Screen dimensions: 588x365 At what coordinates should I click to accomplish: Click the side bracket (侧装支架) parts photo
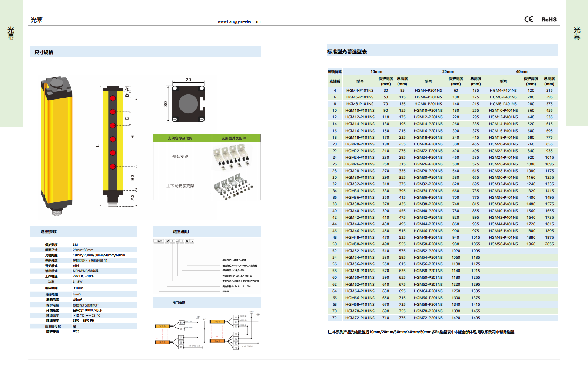pos(234,157)
